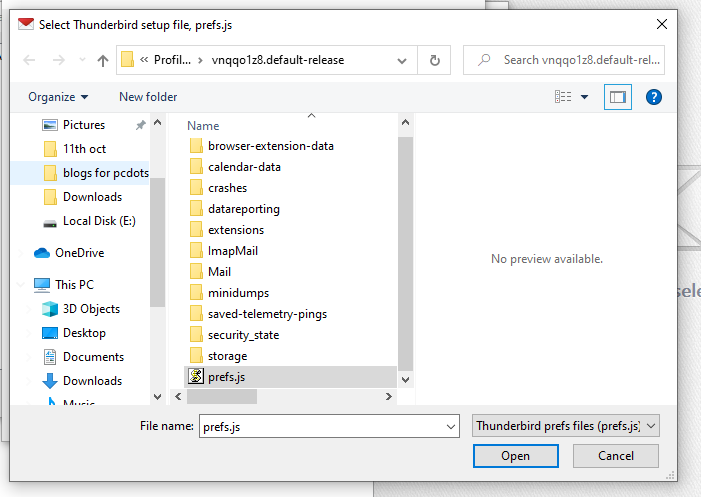The image size is (701, 497).
Task: Click the Open button
Action: (x=515, y=456)
